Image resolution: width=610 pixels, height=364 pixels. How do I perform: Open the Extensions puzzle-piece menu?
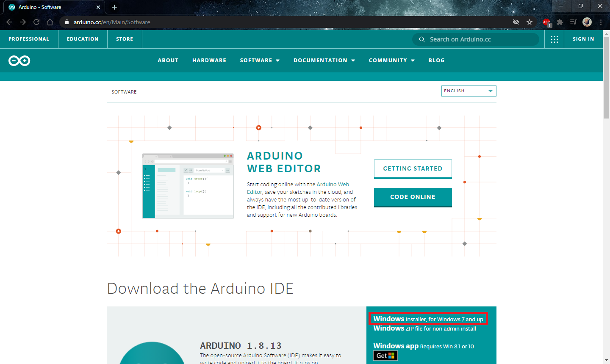(560, 22)
